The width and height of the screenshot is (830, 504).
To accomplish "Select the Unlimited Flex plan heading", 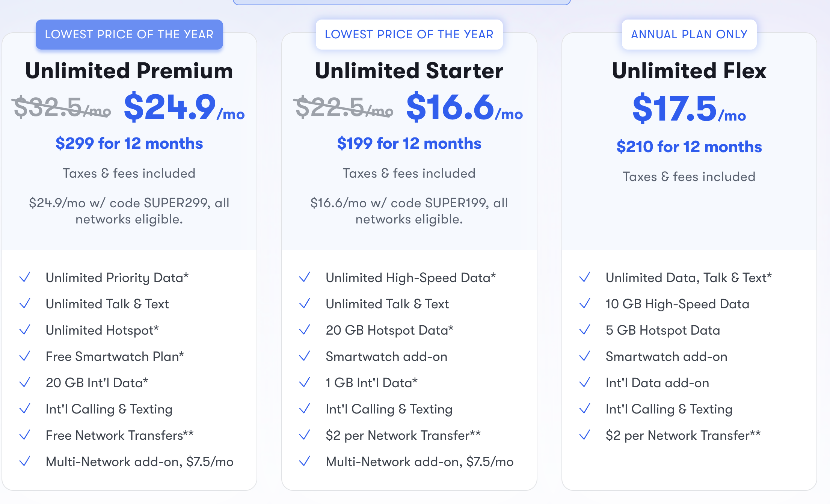I will tap(689, 71).
